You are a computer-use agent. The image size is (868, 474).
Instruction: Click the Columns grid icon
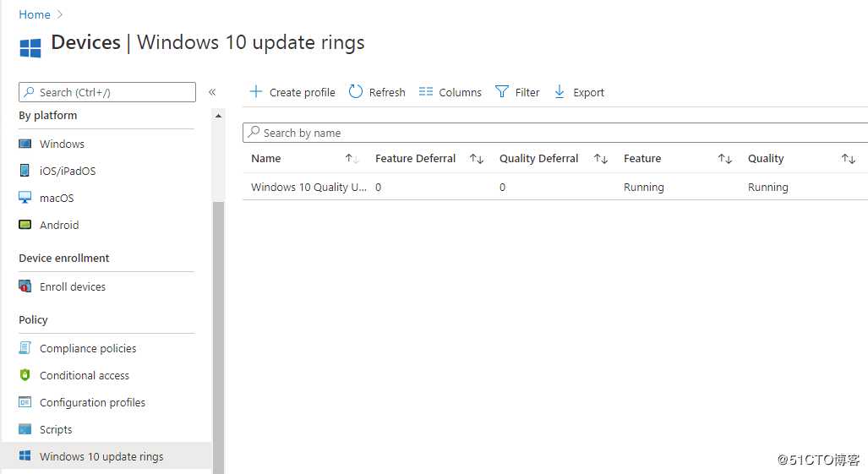426,92
